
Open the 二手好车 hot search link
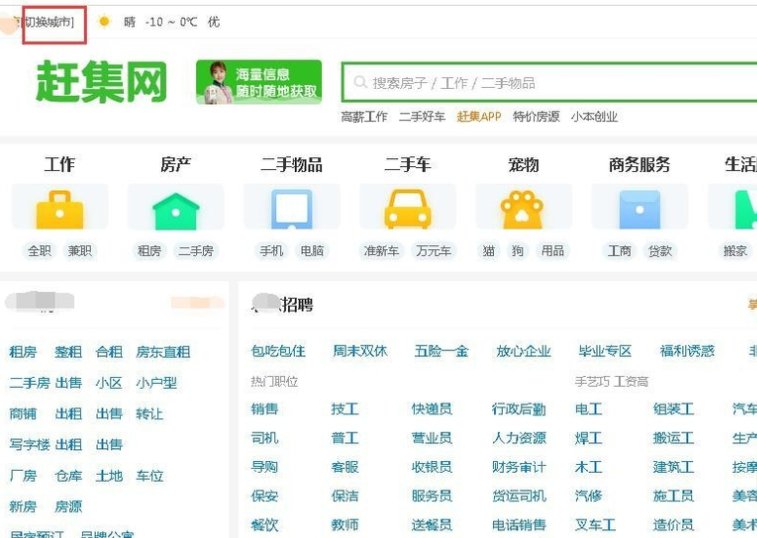422,116
